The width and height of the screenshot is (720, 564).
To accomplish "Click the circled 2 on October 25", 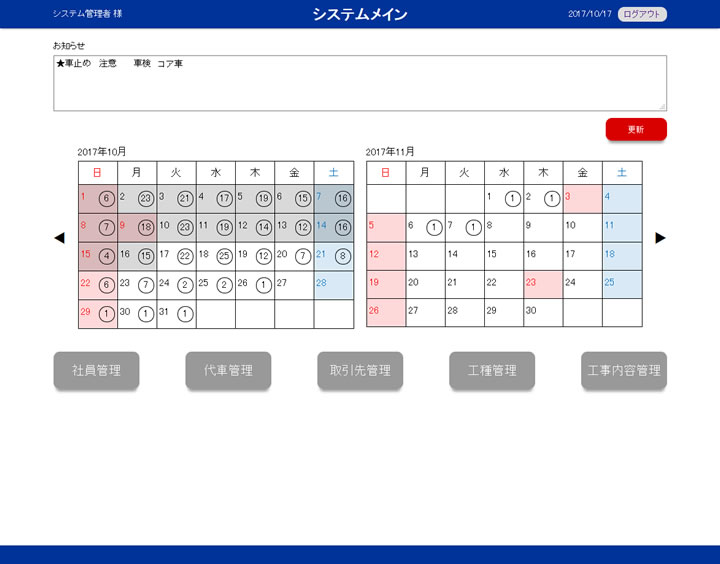I will (x=225, y=285).
